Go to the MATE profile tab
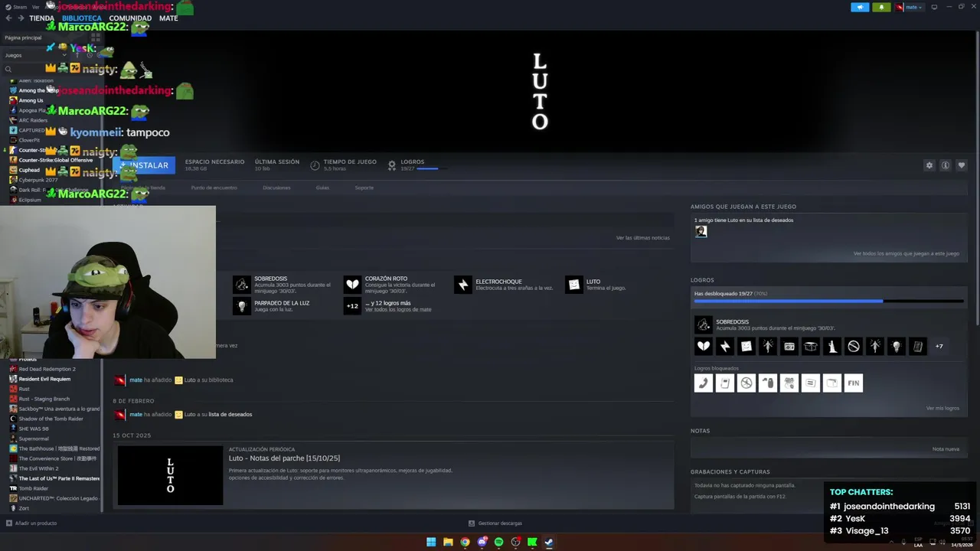 pyautogui.click(x=168, y=18)
